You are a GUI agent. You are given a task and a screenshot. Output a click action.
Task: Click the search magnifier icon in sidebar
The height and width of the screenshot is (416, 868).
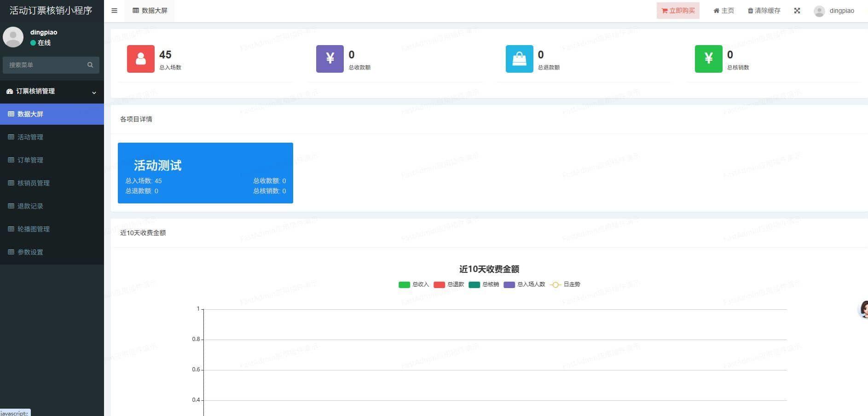coord(90,65)
